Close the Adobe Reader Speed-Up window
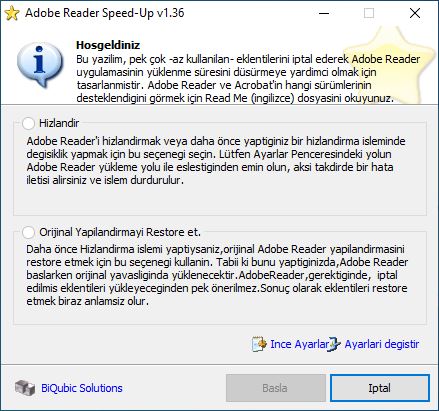Viewport: 439px width, 411px height. click(x=415, y=13)
